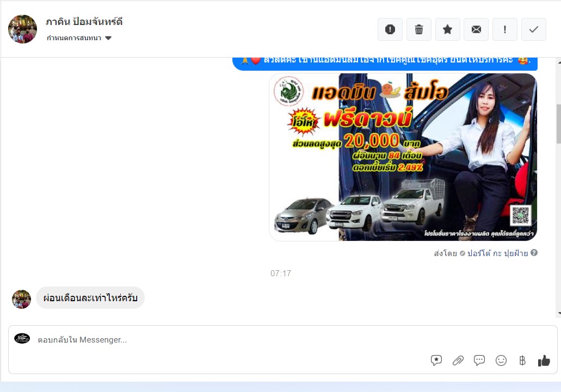Click the message ผ่อนเดือนละเท่าไหร่ครับ
Viewport: 561px width, 392px height.
[x=90, y=297]
